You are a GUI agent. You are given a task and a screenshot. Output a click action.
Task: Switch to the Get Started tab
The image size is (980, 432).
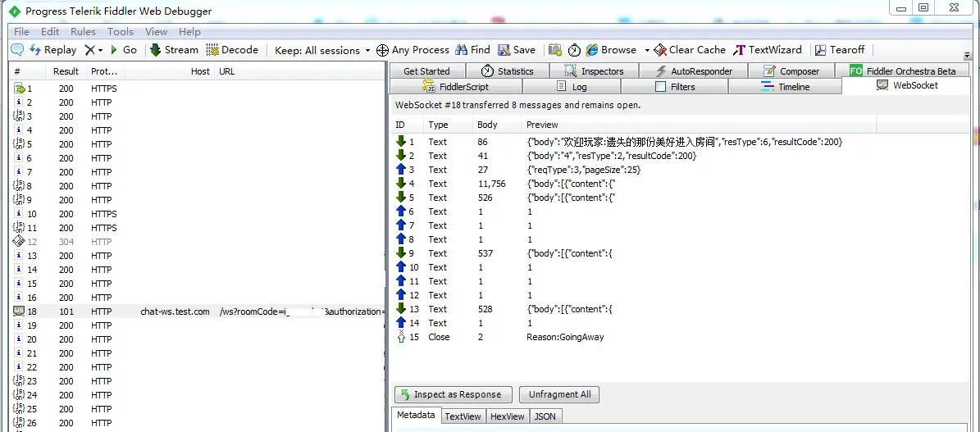point(427,71)
